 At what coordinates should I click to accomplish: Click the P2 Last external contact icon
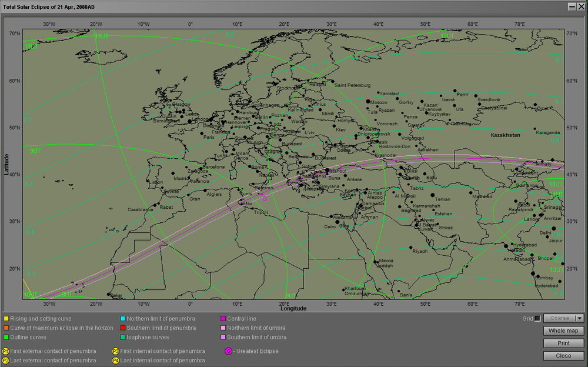coord(6,360)
